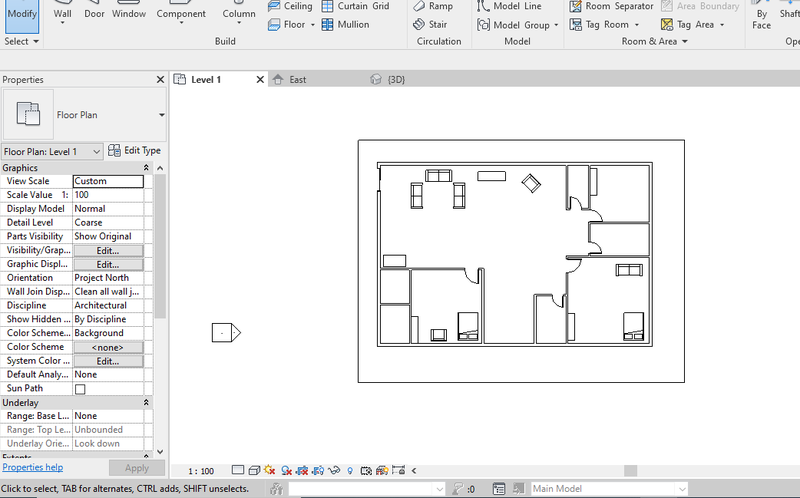800x498 pixels.
Task: Click the 1 : 100 view scale control
Action: click(201, 471)
